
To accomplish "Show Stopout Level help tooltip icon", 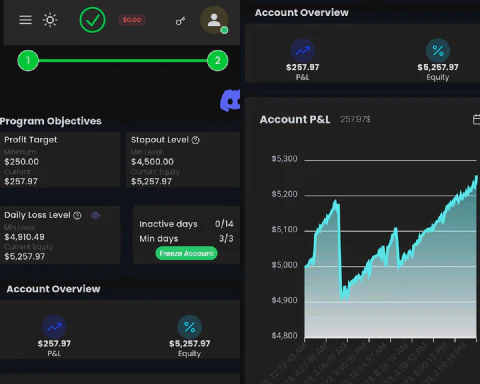I will coord(196,140).
